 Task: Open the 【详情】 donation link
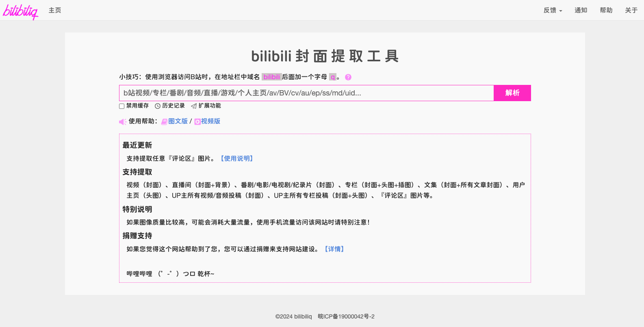pyautogui.click(x=334, y=249)
